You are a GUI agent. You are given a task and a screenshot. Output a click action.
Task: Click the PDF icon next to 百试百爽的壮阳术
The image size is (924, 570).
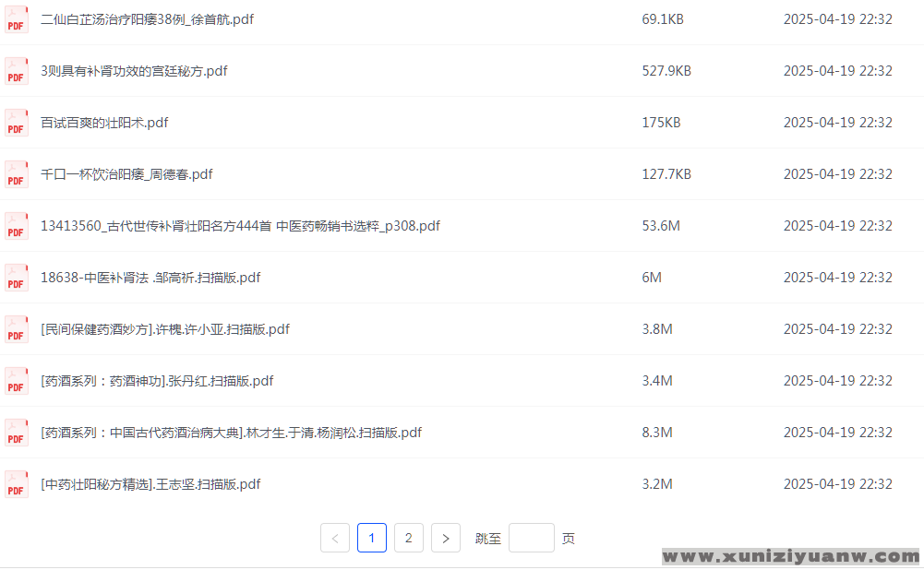[17, 124]
